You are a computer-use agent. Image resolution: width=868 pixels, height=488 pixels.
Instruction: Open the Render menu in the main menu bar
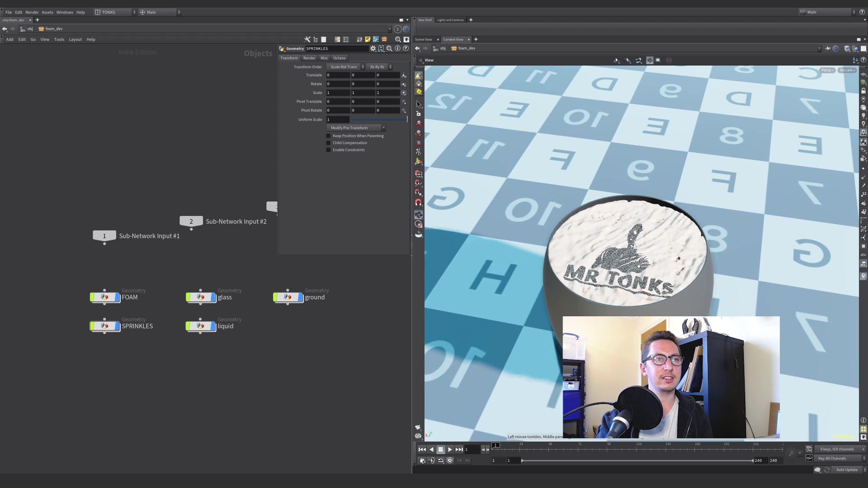tap(32, 12)
